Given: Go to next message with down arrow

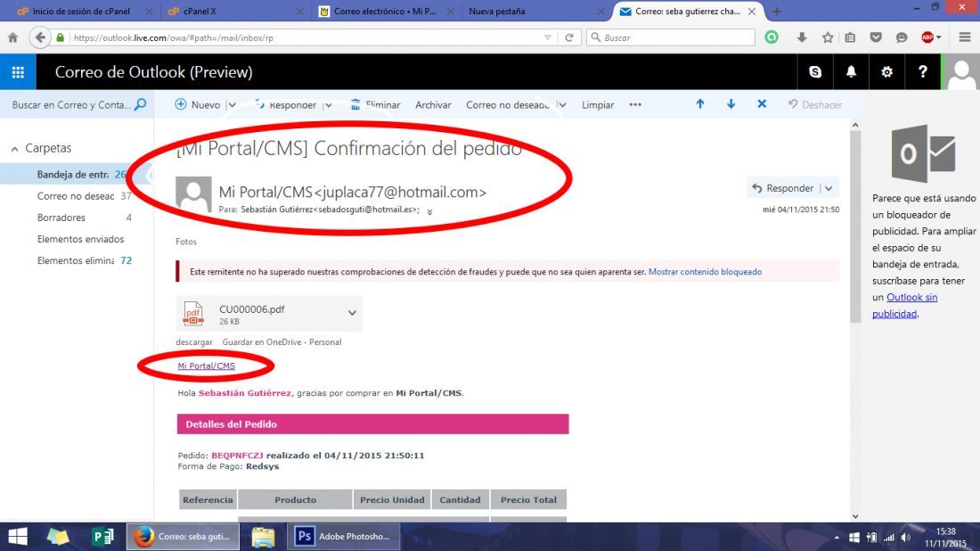Looking at the screenshot, I should (x=731, y=104).
